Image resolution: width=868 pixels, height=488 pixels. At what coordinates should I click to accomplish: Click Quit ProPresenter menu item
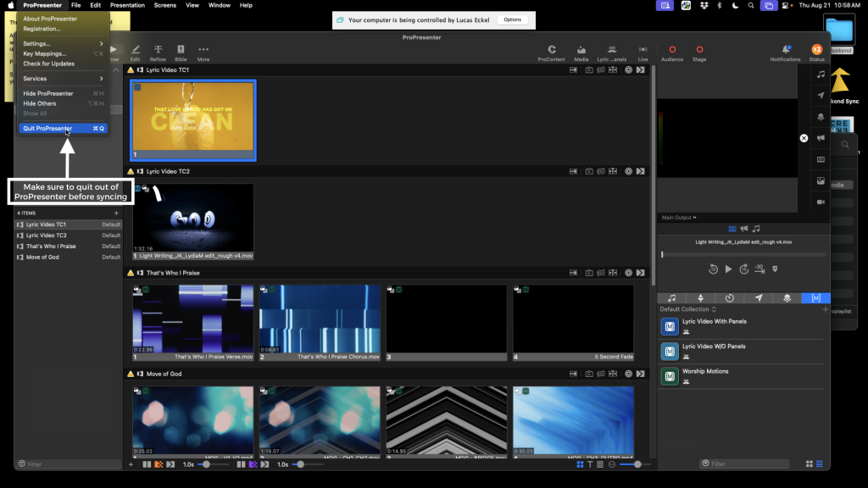point(63,129)
